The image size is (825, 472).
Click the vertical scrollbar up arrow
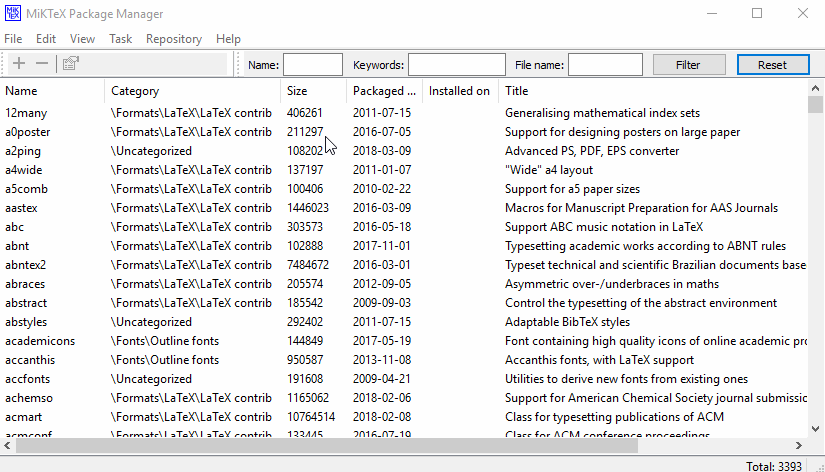coord(816,88)
